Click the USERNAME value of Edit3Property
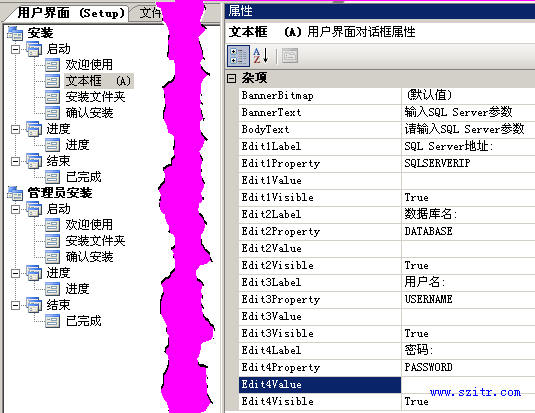 tap(429, 299)
